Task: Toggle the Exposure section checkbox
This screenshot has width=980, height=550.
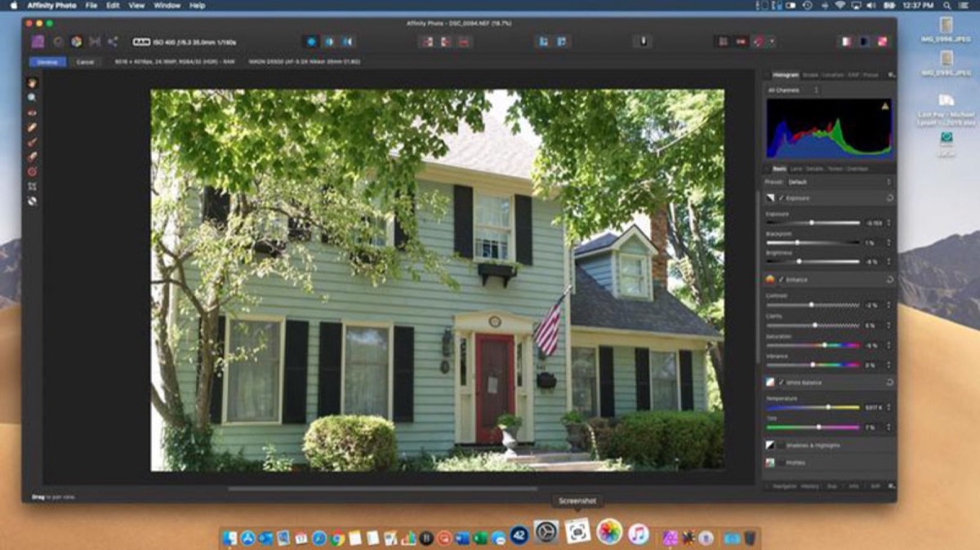Action: tap(781, 198)
